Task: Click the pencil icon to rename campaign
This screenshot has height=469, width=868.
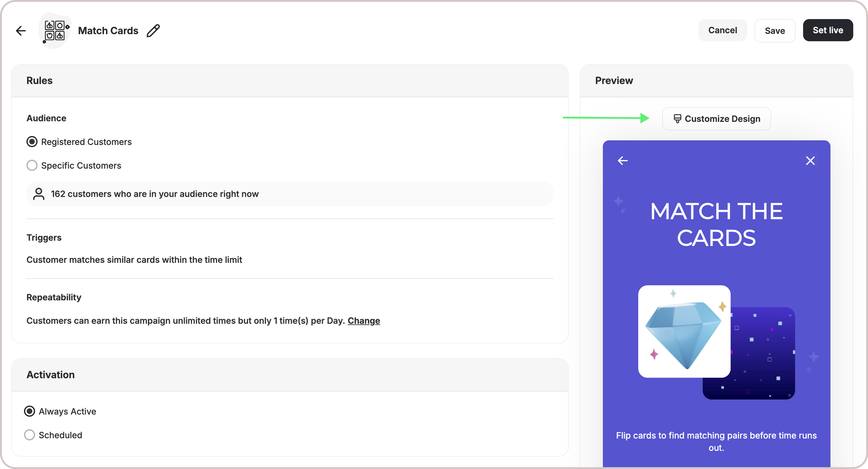Action: 153,31
